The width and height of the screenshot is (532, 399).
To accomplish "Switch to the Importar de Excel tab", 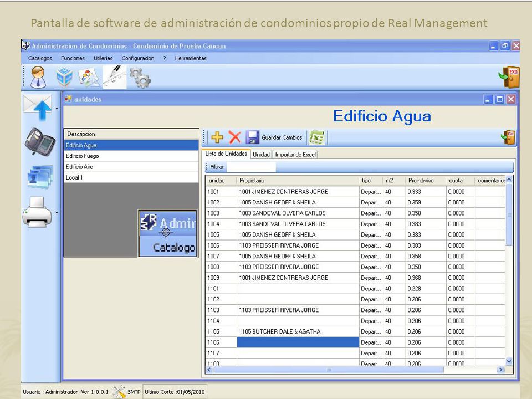I will coord(295,155).
